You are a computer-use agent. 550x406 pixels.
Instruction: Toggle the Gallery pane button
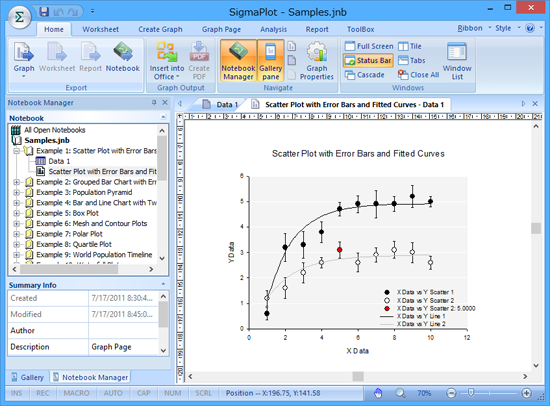tap(270, 60)
